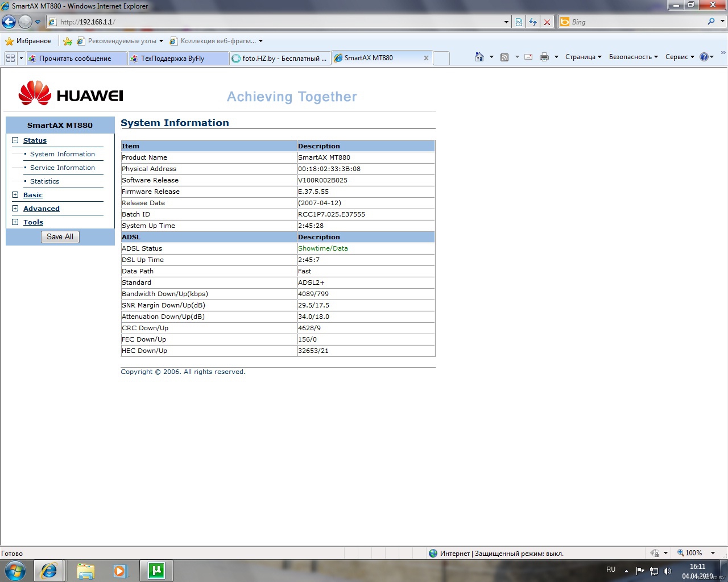728x582 pixels.
Task: Open the Сервис menu
Action: (x=680, y=57)
